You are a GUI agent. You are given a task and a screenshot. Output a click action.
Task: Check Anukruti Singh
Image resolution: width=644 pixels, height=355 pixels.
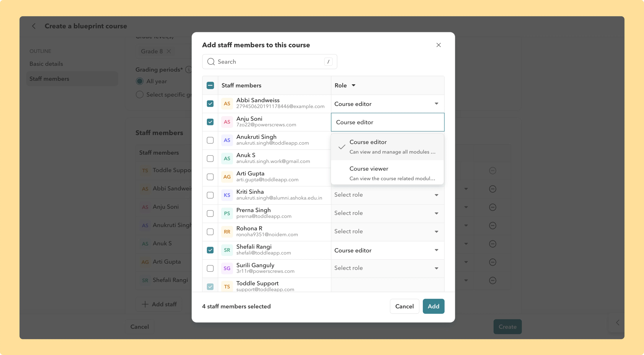210,140
